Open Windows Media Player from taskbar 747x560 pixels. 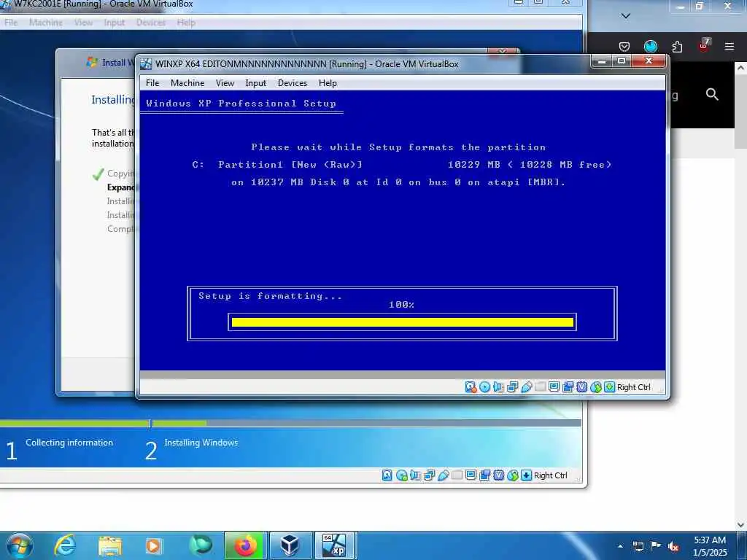click(x=153, y=546)
